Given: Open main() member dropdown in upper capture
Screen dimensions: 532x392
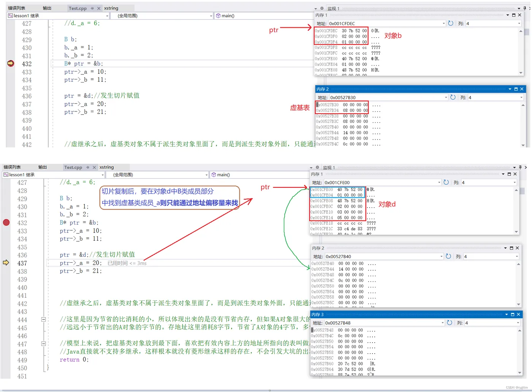Looking at the screenshot, I should point(263,16).
